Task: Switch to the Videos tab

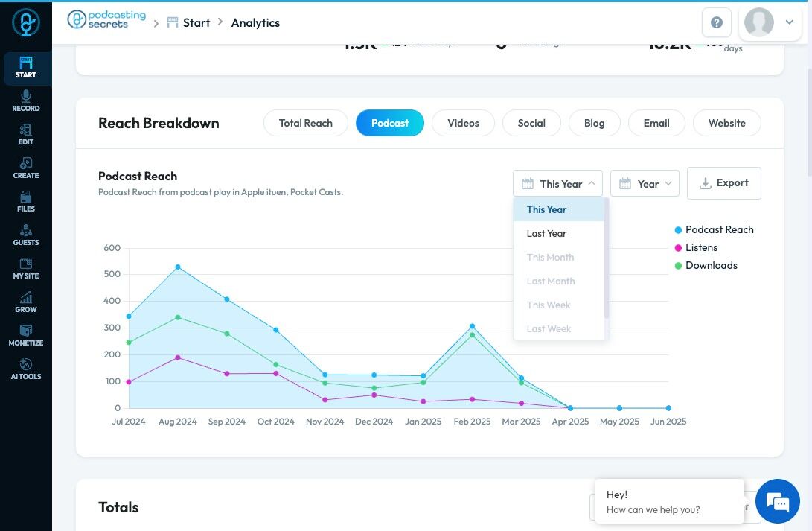Action: click(x=463, y=123)
